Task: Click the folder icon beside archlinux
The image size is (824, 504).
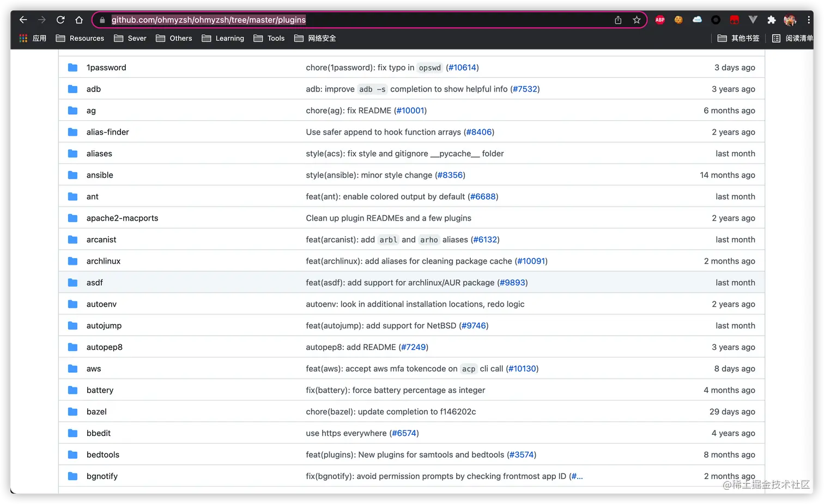Action: pyautogui.click(x=72, y=261)
